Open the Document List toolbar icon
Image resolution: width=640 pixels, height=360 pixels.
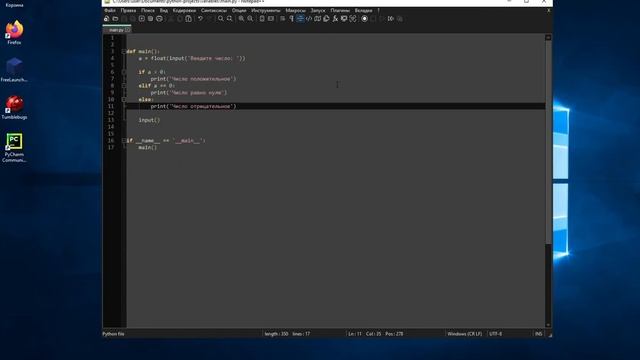tap(326, 19)
